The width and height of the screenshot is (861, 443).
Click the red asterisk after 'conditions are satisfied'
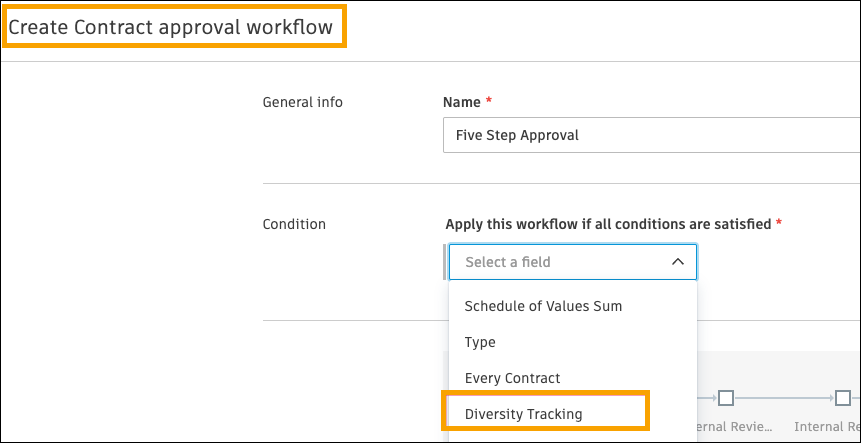coord(778,224)
